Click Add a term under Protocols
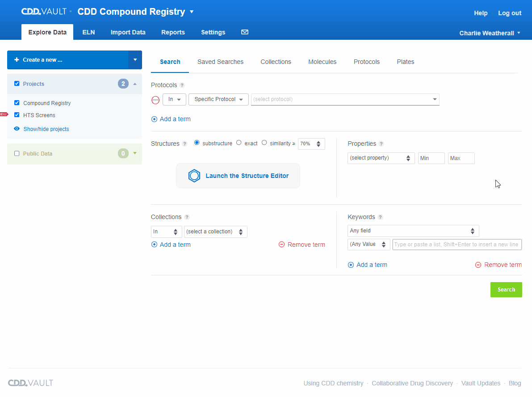 (171, 119)
